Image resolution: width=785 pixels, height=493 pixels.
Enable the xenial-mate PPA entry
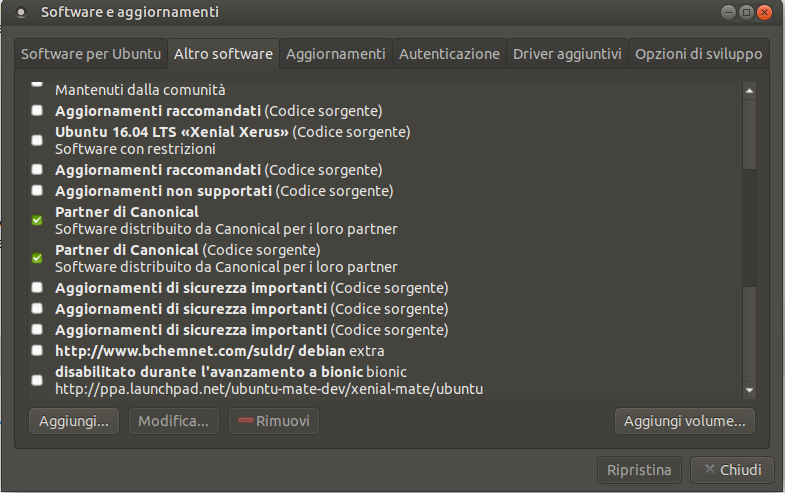point(37,380)
